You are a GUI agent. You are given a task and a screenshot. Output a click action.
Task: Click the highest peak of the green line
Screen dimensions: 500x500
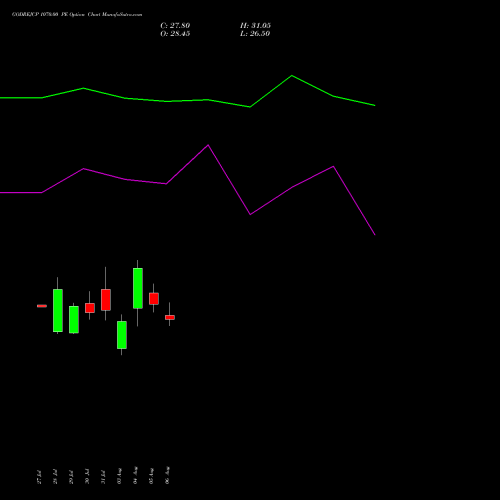[x=292, y=76]
